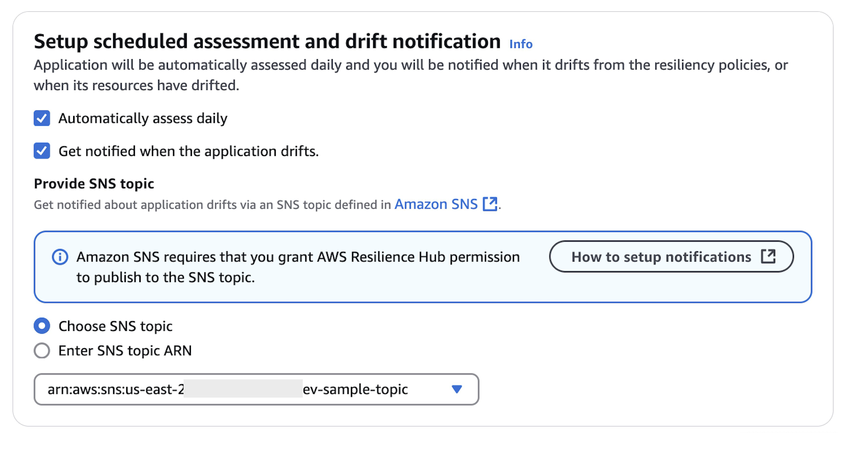868x465 pixels.
Task: Open the Amazon SNS console link
Action: [435, 204]
